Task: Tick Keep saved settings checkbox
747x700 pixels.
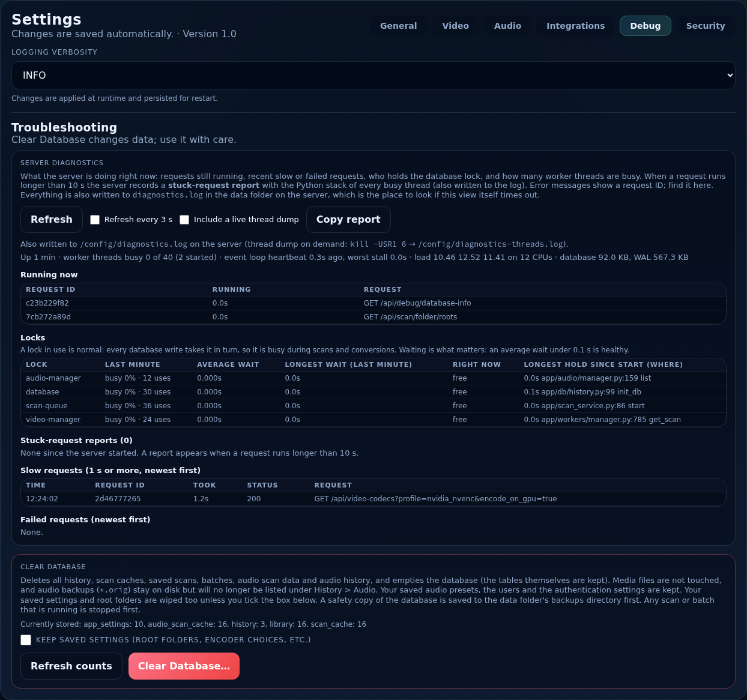Action: pyautogui.click(x=26, y=640)
